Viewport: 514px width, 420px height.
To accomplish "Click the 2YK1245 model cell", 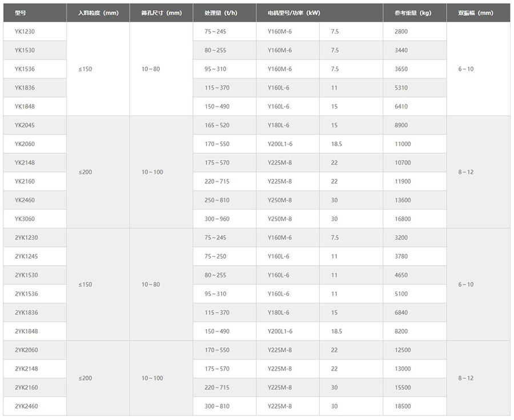I will (x=35, y=256).
